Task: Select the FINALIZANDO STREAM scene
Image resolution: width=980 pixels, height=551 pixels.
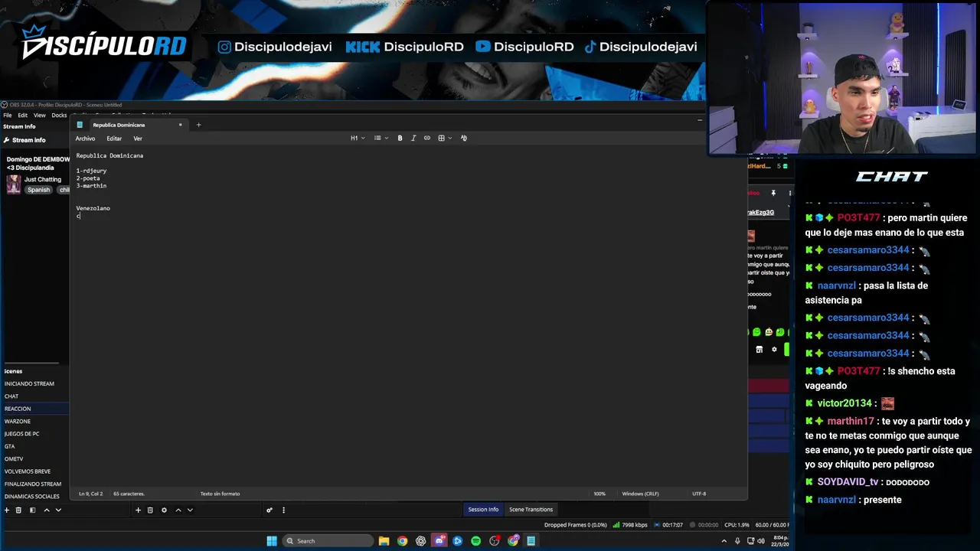Action: tap(34, 484)
